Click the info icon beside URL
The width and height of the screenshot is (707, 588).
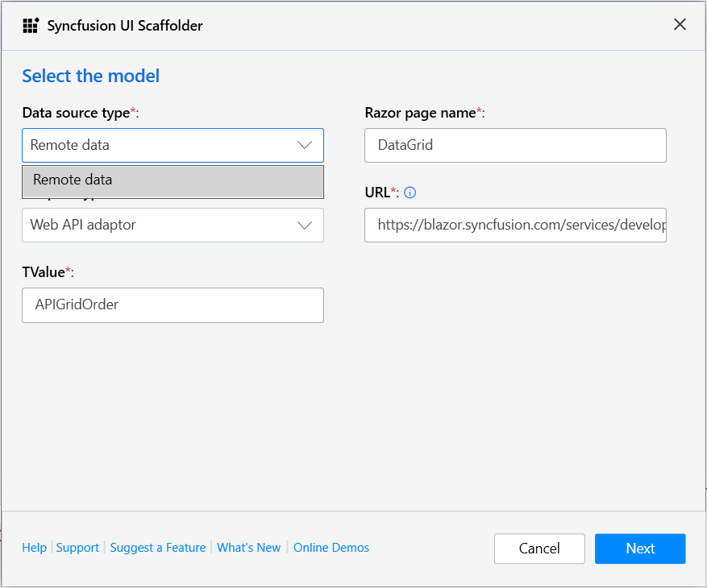coord(410,193)
